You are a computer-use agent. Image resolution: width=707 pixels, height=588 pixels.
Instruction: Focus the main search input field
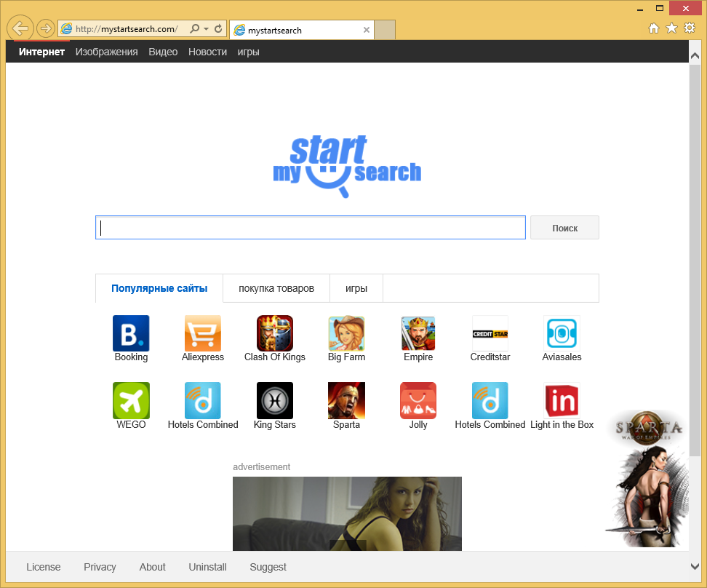[310, 228]
